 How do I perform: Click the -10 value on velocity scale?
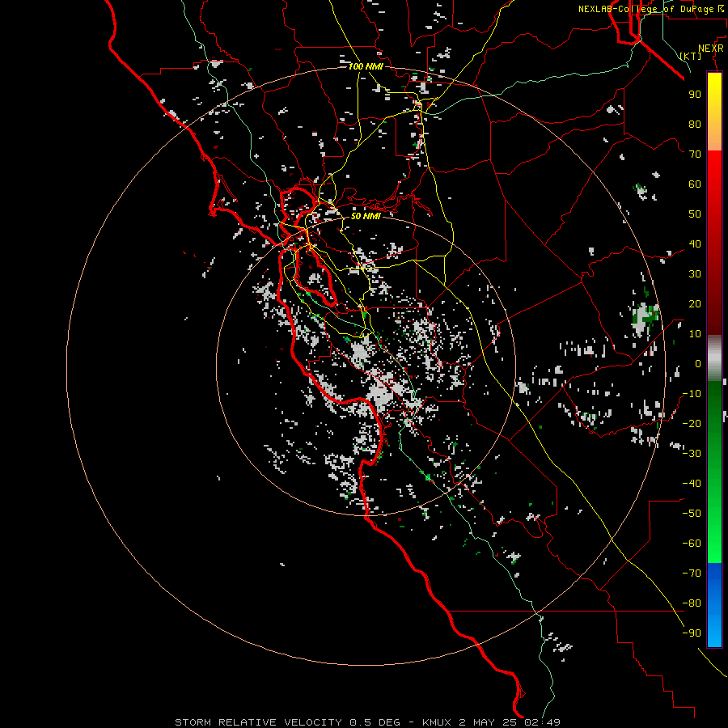(x=692, y=394)
